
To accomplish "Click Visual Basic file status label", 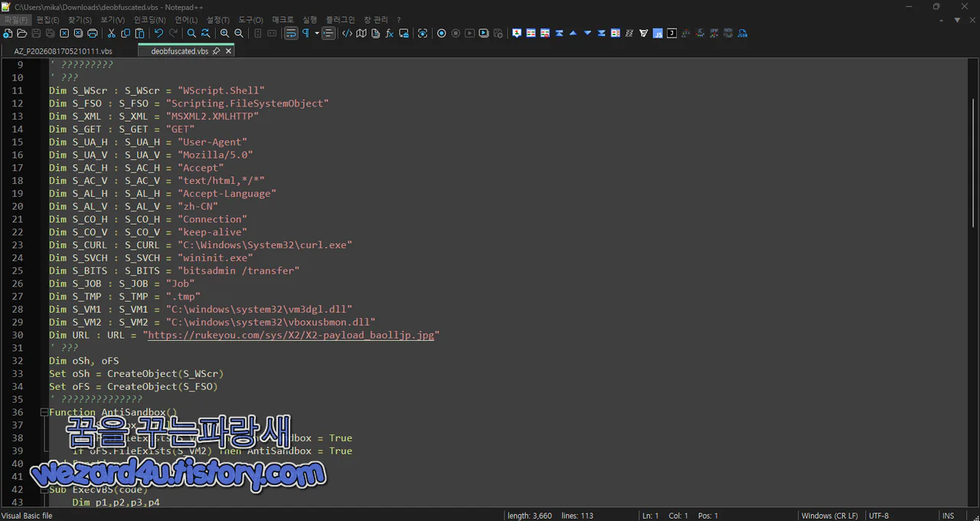I will [x=27, y=516].
